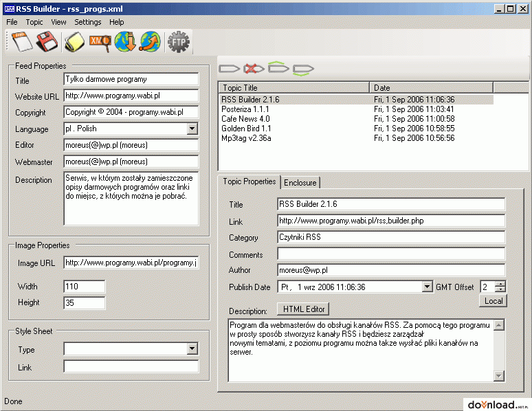Click the Local button
532x411 pixels.
[x=494, y=301]
